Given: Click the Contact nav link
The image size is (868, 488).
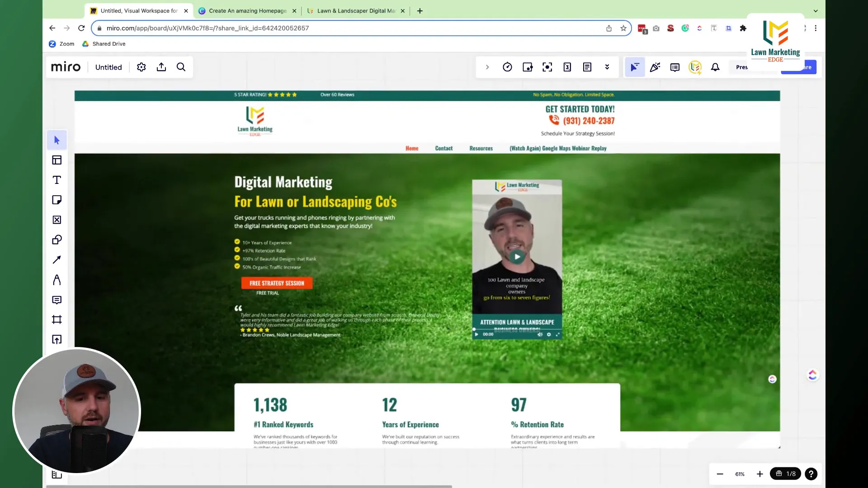Looking at the screenshot, I should tap(443, 148).
